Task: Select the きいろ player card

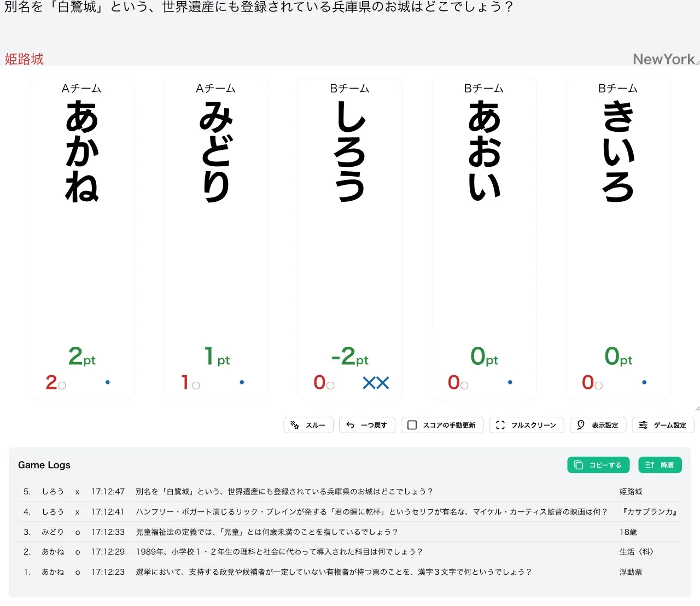Action: coord(619,238)
